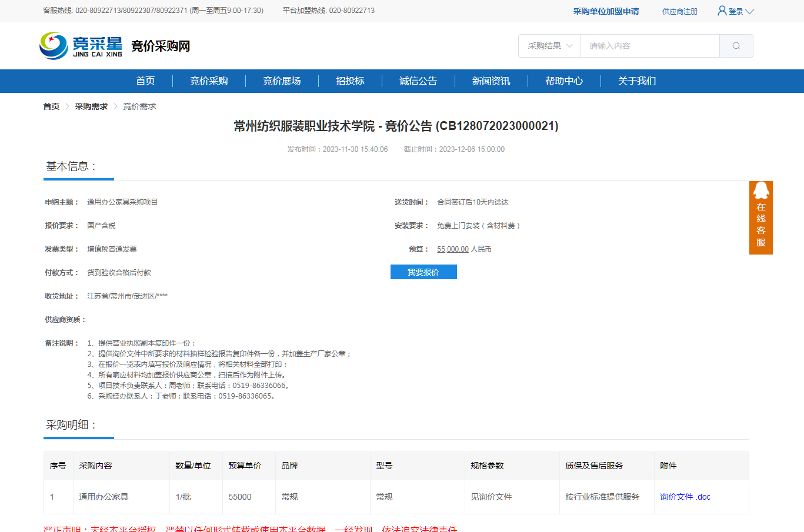Click the user login avatar icon

[x=722, y=11]
